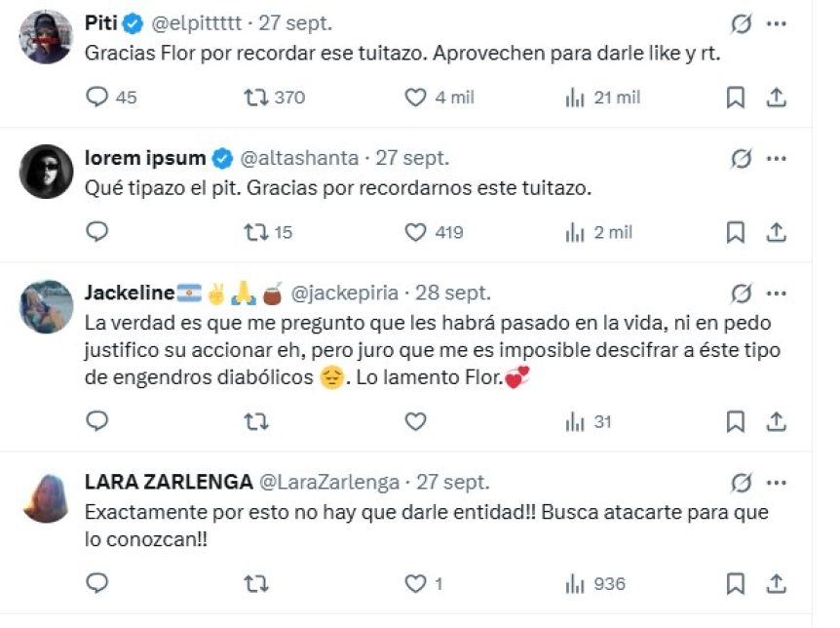Share LARA ZARLENGA's tweet
The image size is (840, 628).
777,583
